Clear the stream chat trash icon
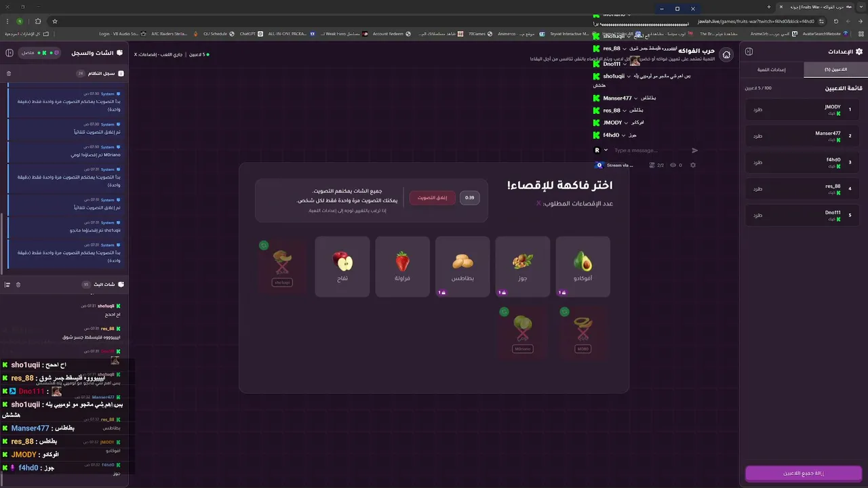The height and width of the screenshot is (488, 868). click(18, 285)
